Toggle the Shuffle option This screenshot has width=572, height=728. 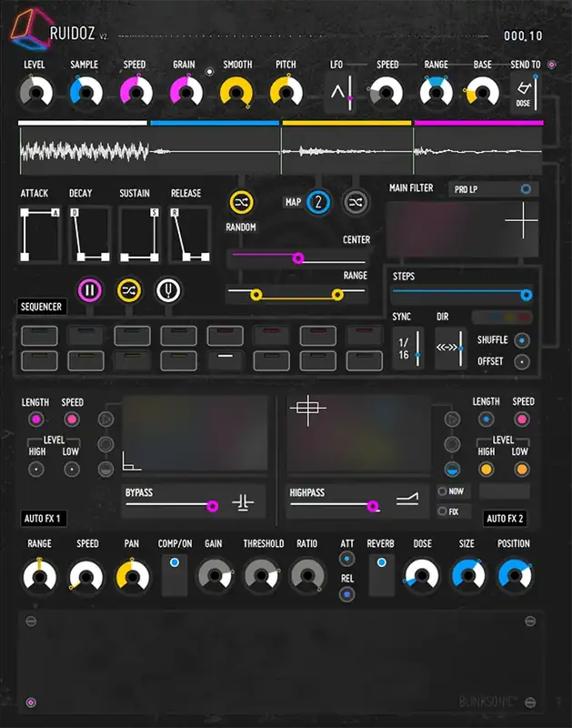[x=522, y=340]
